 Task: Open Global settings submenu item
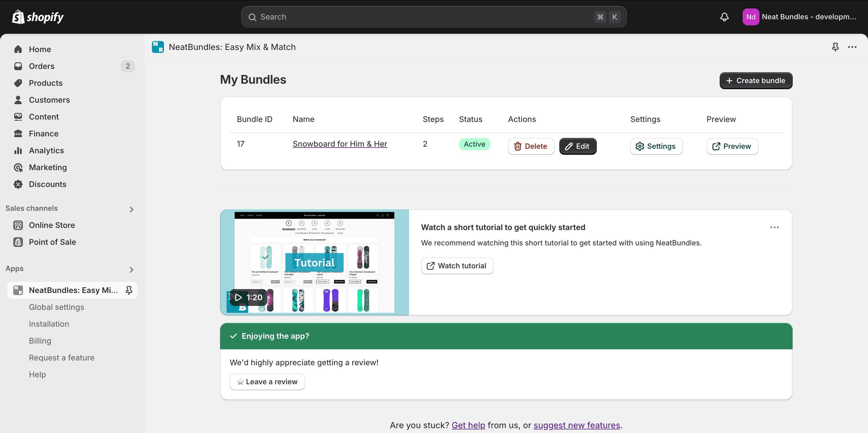click(x=56, y=307)
